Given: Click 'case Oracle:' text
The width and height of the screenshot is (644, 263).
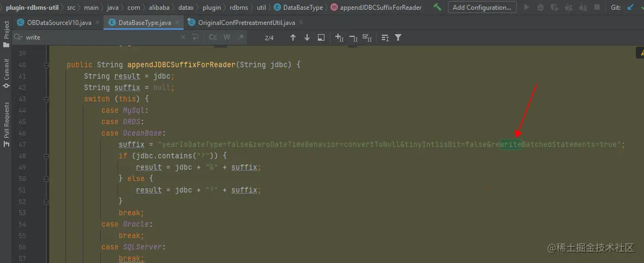Looking at the screenshot, I should pos(127,224).
